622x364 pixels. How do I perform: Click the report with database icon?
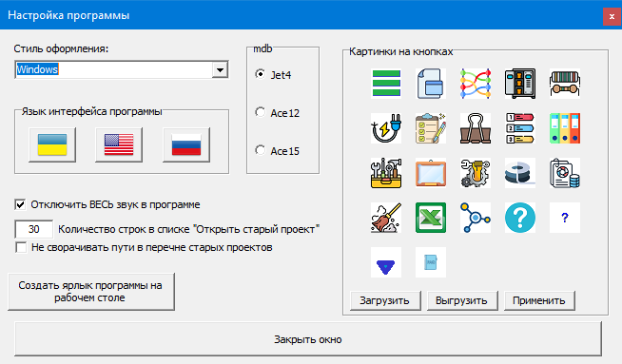tap(565, 173)
